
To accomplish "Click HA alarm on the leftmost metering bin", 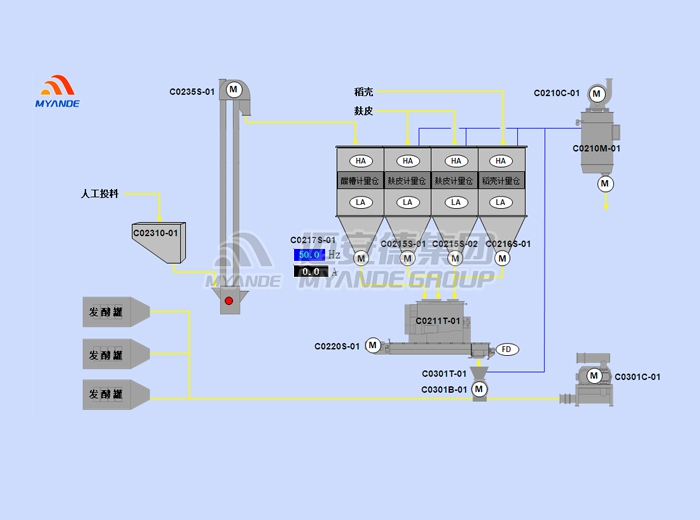I will click(358, 161).
